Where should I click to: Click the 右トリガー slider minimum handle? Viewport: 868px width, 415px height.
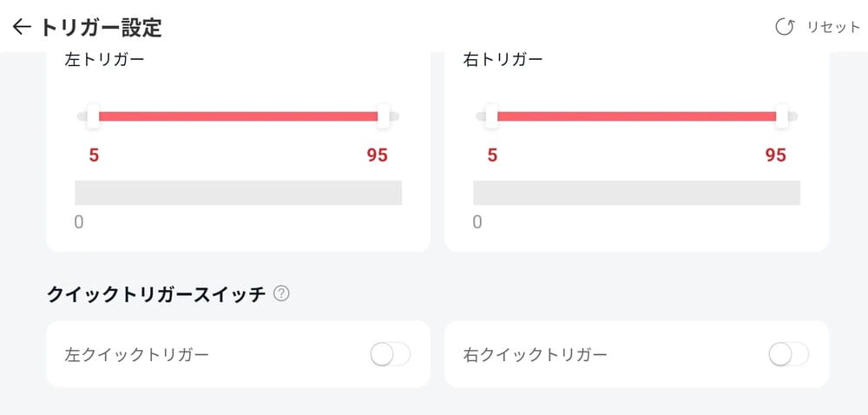pos(492,116)
